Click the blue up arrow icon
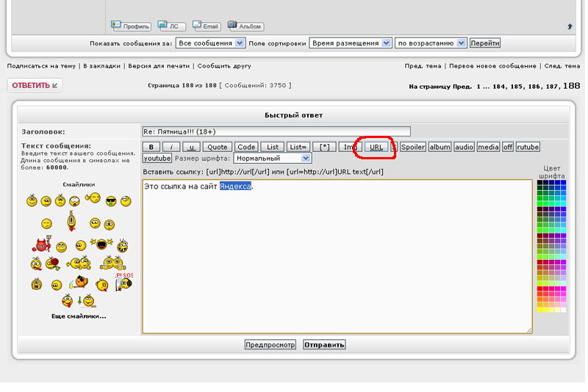Viewport: 588px width, 392px height. pos(570,26)
